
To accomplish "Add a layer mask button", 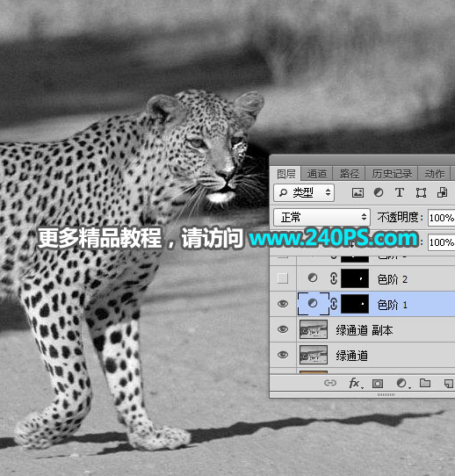I will click(x=378, y=384).
